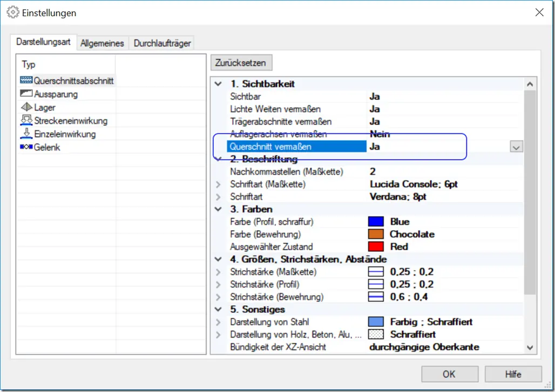The width and height of the screenshot is (555, 392).
Task: Click the Nein value of Auflagerachsen vermaßen
Action: (x=380, y=134)
